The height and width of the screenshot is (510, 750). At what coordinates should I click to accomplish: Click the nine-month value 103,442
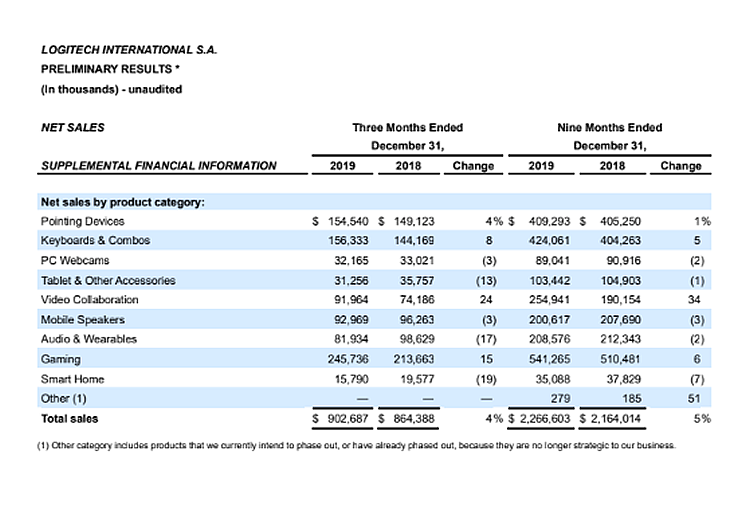coord(550,281)
